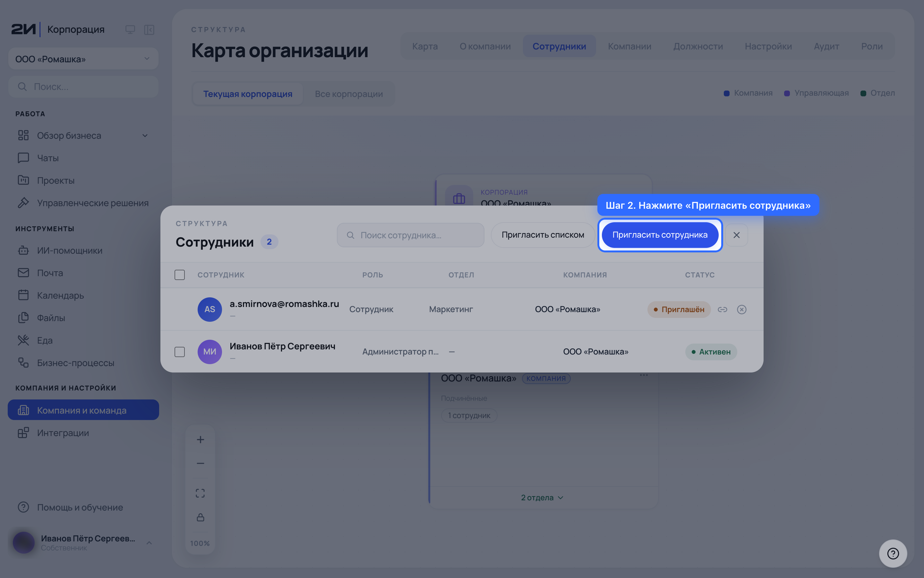This screenshot has width=924, height=578.
Task: Open Проекты in the sidebar
Action: pos(83,180)
